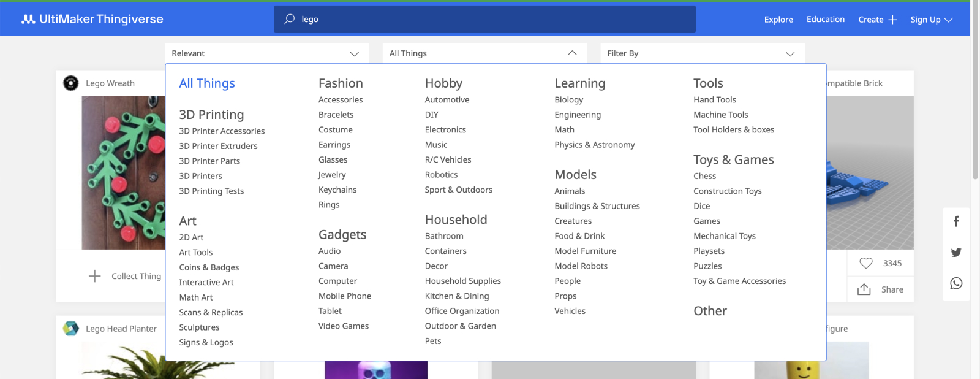
Task: Select the Robotics category
Action: (441, 175)
